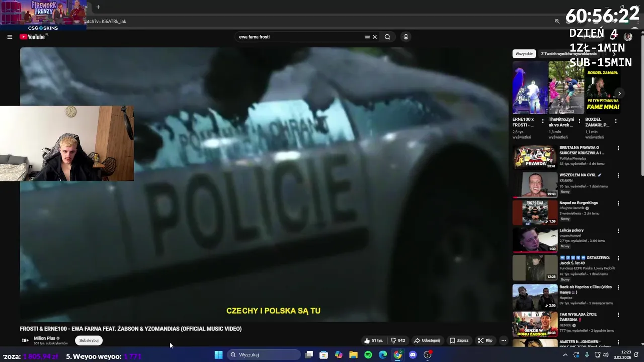This screenshot has width=644, height=362.
Task: Open the 'Milion Plus' channel name
Action: pyautogui.click(x=44, y=338)
